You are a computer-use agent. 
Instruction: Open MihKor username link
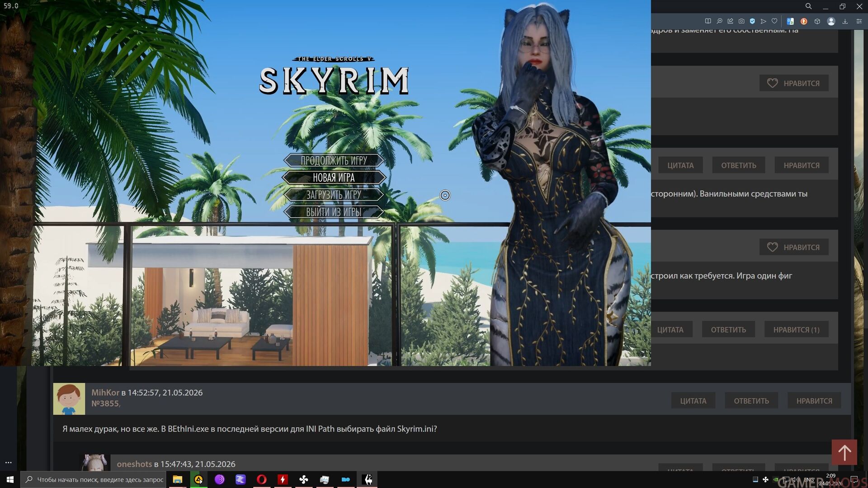(105, 393)
